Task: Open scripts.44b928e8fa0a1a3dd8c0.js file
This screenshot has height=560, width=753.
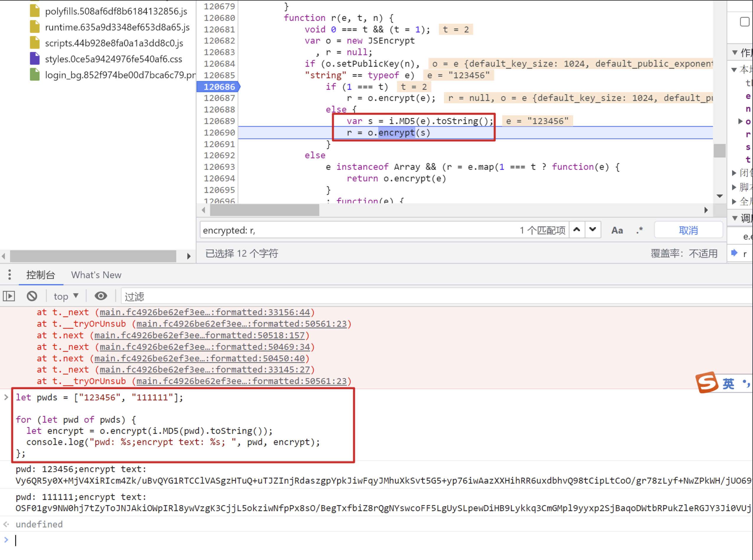Action: pos(114,43)
